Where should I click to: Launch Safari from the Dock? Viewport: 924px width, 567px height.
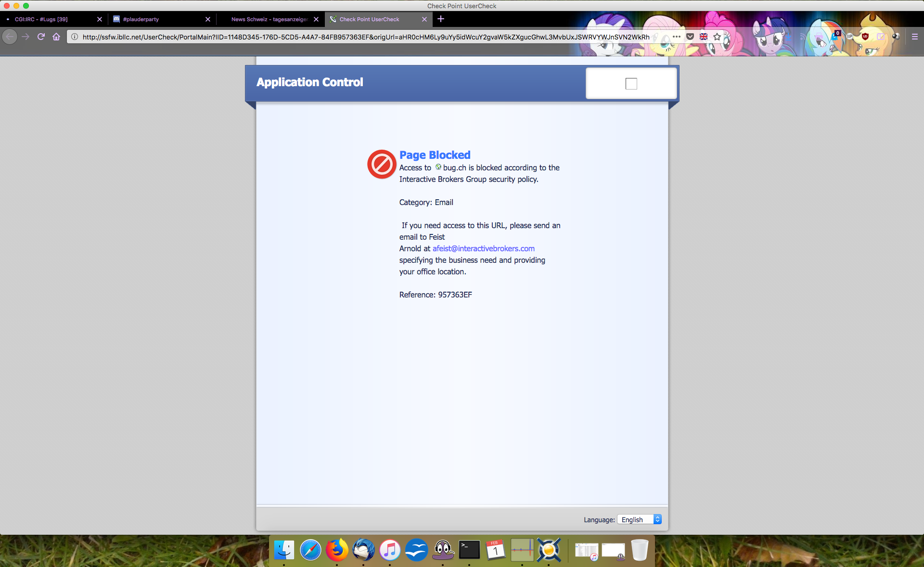point(310,550)
